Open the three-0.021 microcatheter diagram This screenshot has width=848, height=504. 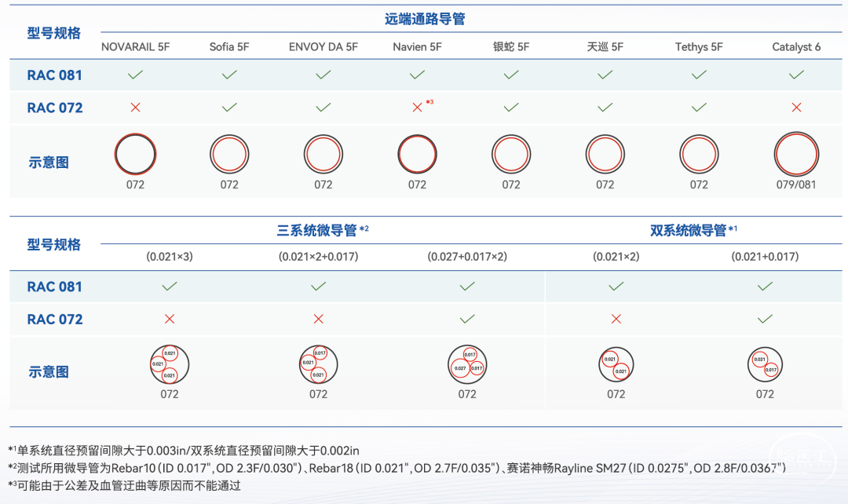tap(170, 364)
